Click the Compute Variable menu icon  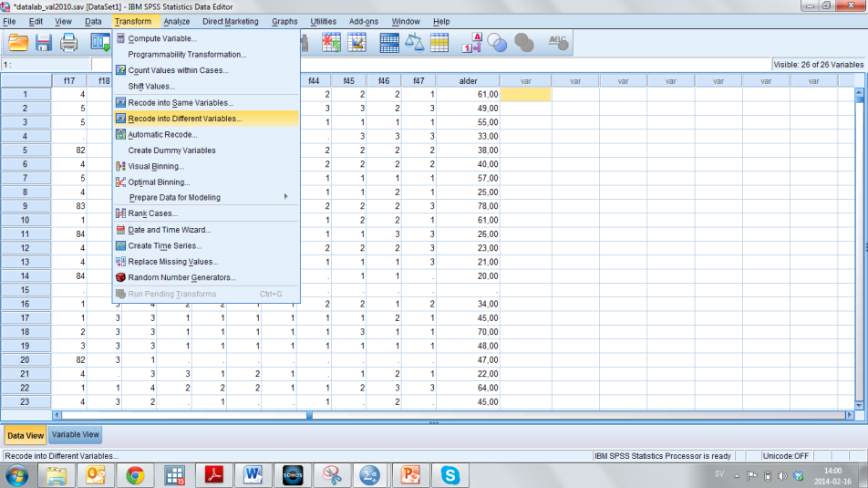[120, 38]
